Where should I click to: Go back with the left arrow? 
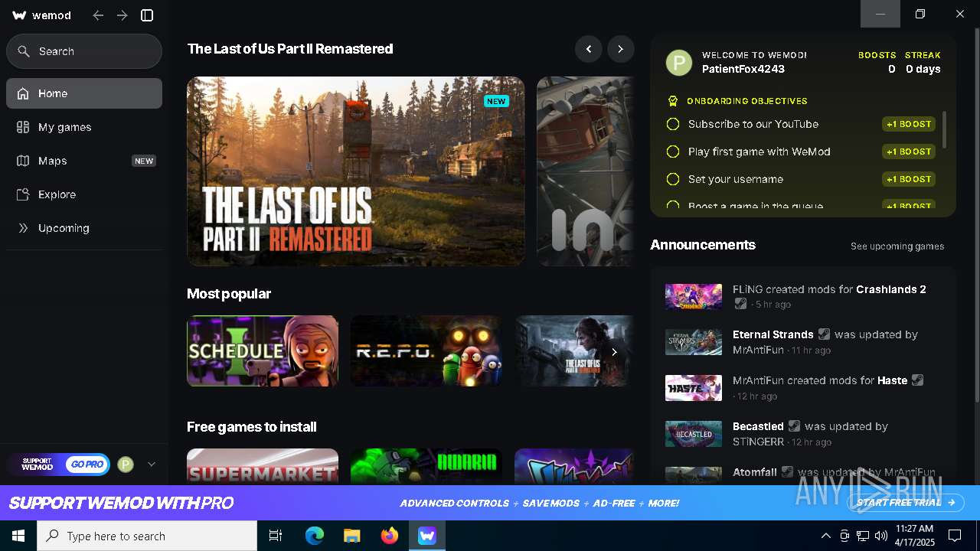click(98, 15)
